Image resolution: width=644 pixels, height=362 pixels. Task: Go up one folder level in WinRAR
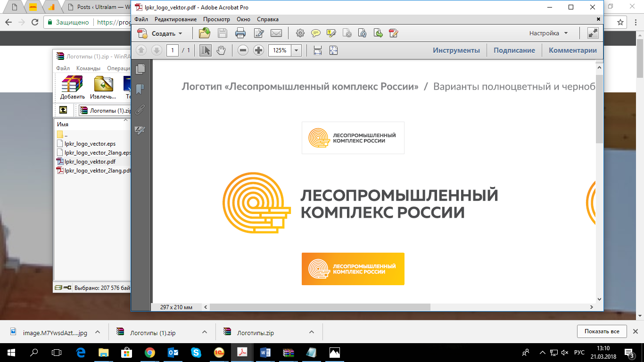tap(63, 110)
